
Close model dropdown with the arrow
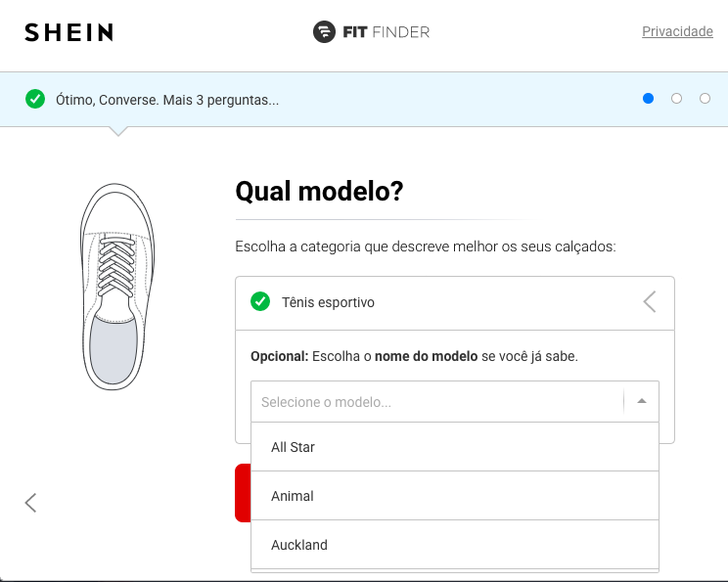click(x=642, y=401)
